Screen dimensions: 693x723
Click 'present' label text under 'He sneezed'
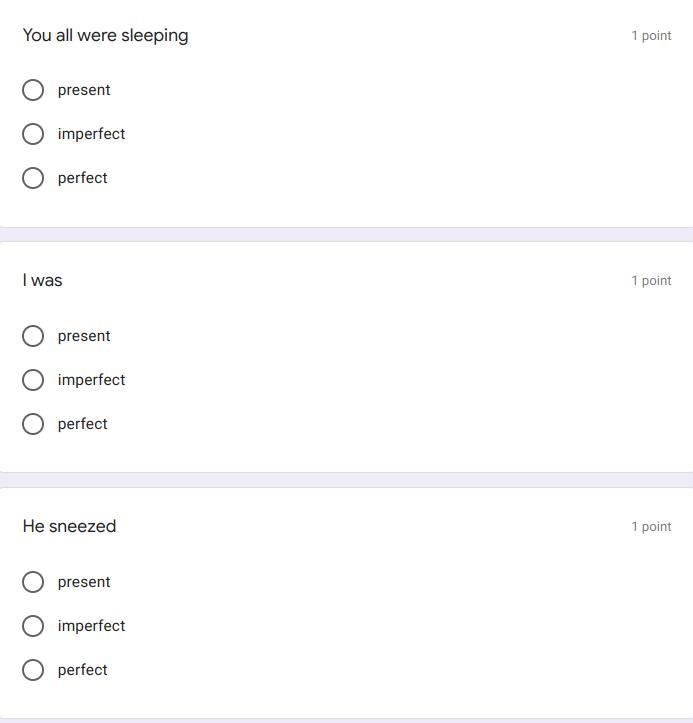[x=84, y=582]
